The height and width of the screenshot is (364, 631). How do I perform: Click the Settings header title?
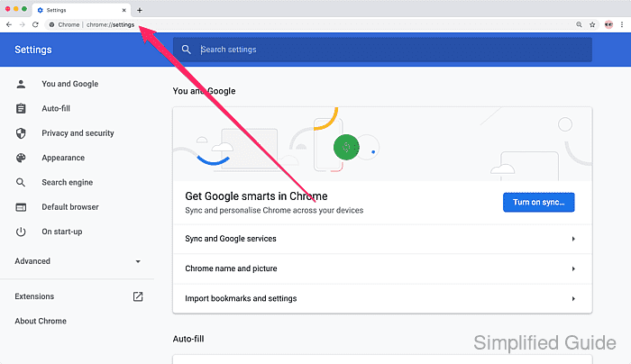coord(33,50)
